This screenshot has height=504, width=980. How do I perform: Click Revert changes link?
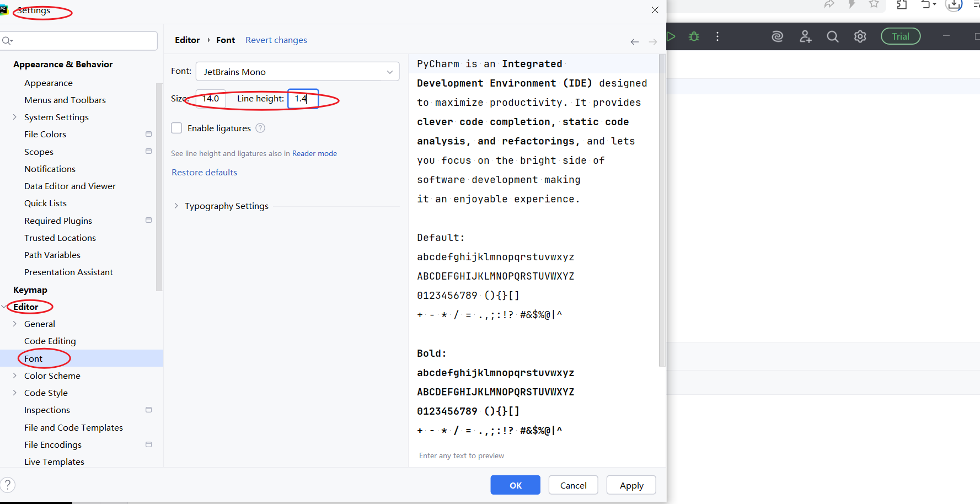click(276, 40)
